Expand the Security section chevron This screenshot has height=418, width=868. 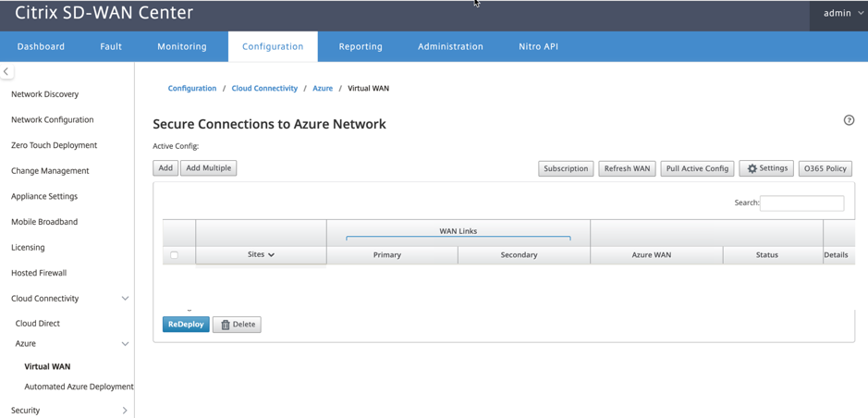pyautogui.click(x=125, y=411)
